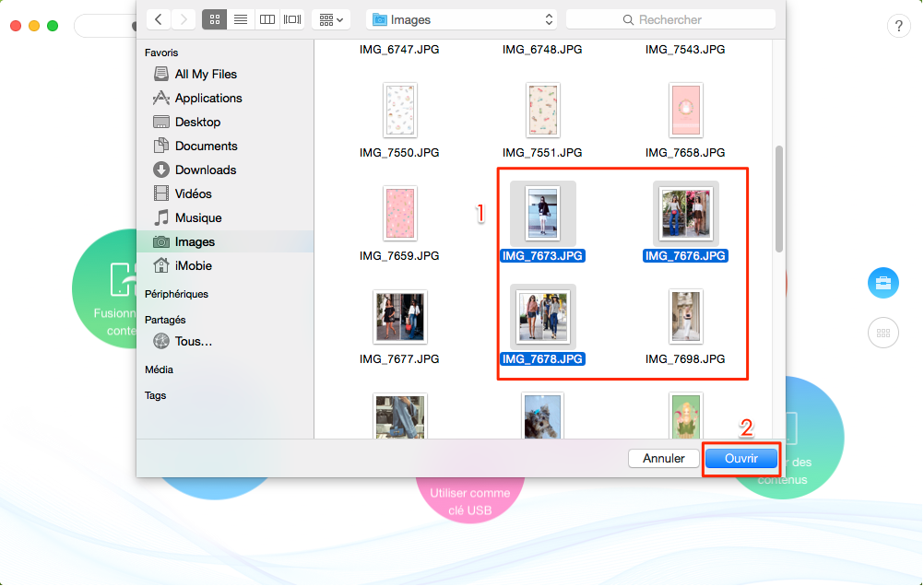Click the Desktop sidebar icon
Screen dimensions: 924x586
coord(160,122)
